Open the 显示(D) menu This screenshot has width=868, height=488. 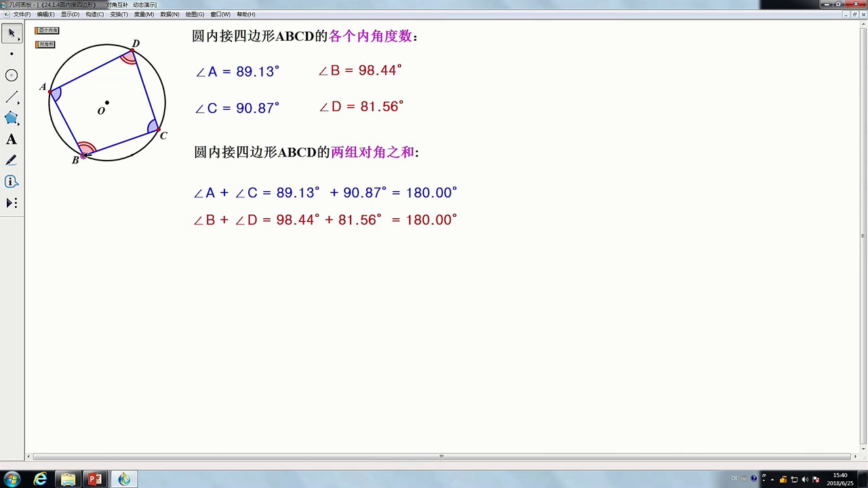coord(70,14)
